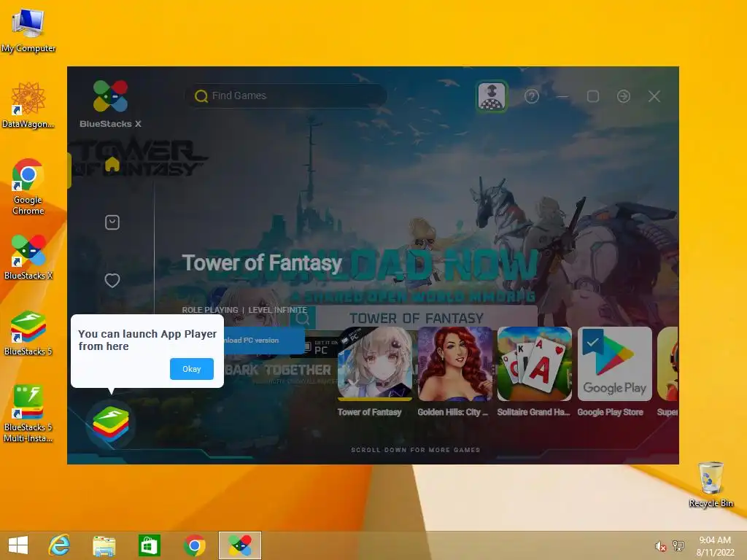Open the Tower of Fantasy game thumbnail
This screenshot has height=560, width=747.
tap(375, 365)
